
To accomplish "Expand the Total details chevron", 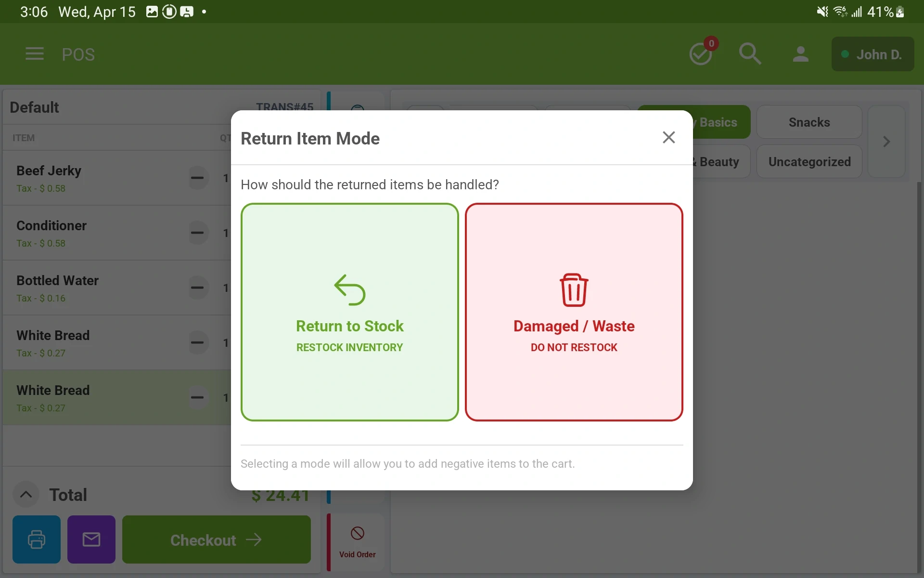I will [x=26, y=494].
